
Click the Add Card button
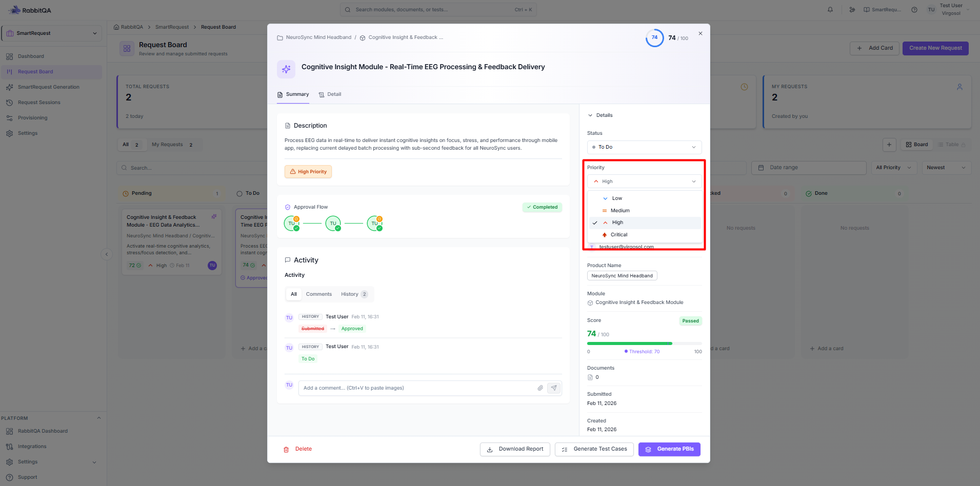pos(874,48)
